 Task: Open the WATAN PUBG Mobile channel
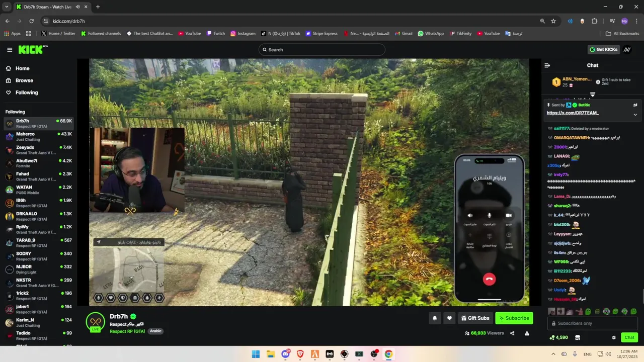click(39, 190)
